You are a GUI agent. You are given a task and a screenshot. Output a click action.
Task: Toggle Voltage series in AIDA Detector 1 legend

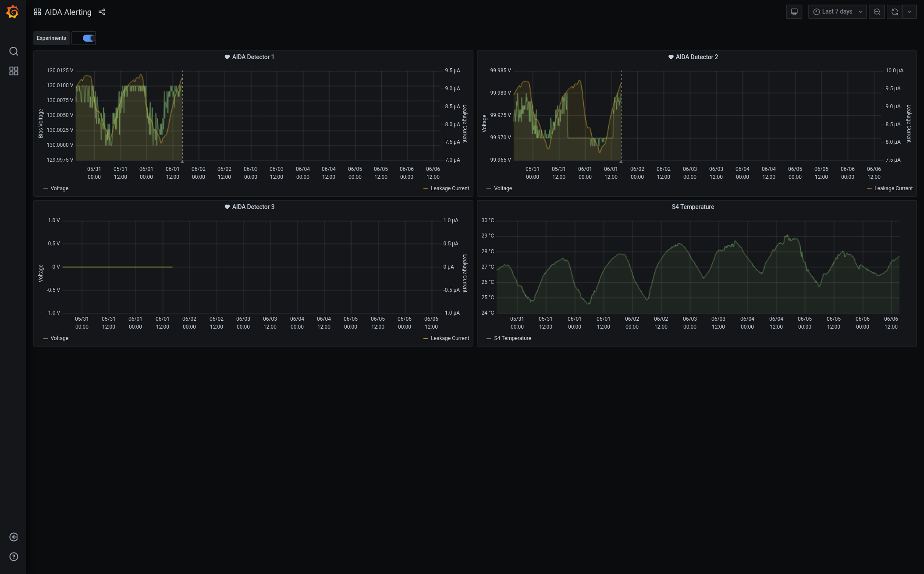(x=59, y=188)
